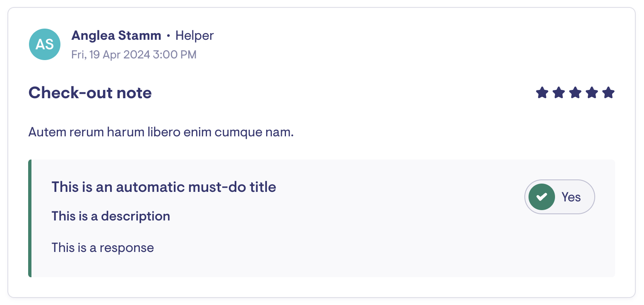Click the Fri, 19 Apr 2024 timestamp

(111, 55)
